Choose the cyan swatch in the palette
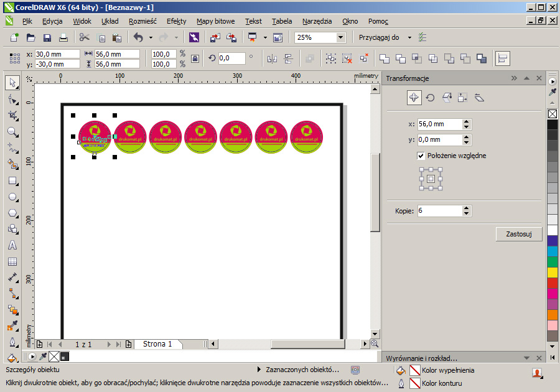Viewport: 560px width, 392px height. [552, 251]
